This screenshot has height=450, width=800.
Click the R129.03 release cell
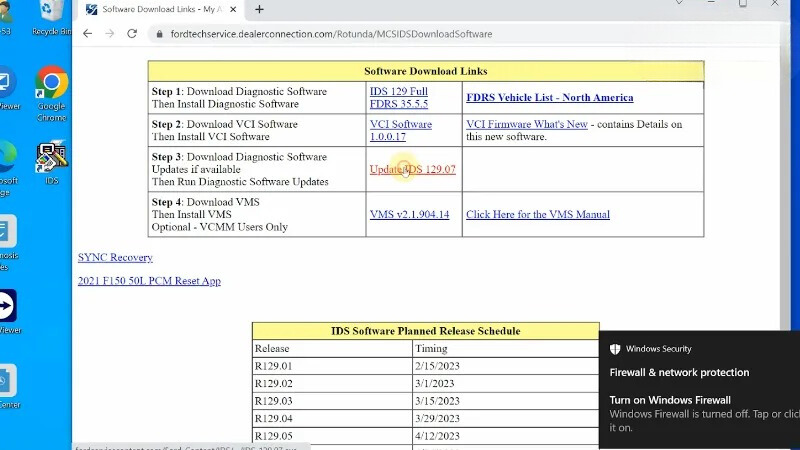pos(332,401)
